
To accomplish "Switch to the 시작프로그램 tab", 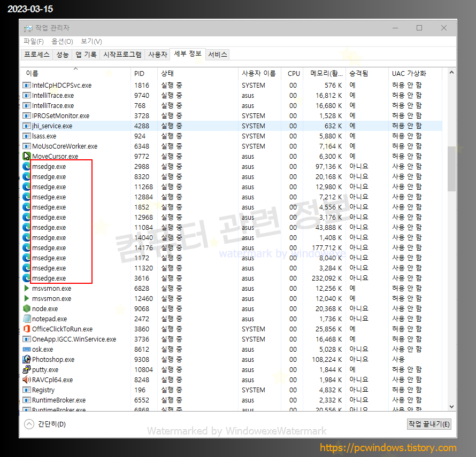I will coord(122,55).
